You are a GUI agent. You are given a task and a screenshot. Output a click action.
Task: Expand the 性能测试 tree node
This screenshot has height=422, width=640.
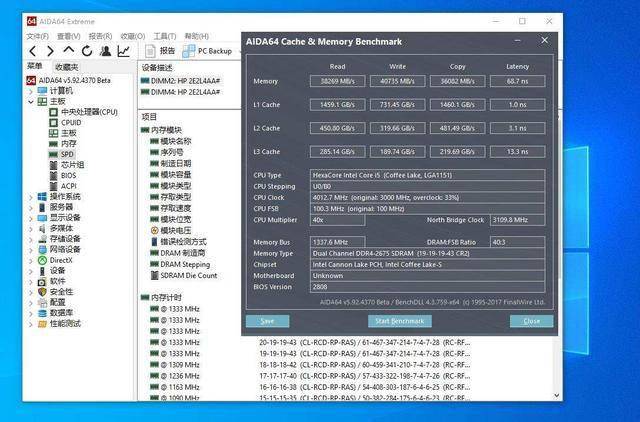pyautogui.click(x=29, y=323)
